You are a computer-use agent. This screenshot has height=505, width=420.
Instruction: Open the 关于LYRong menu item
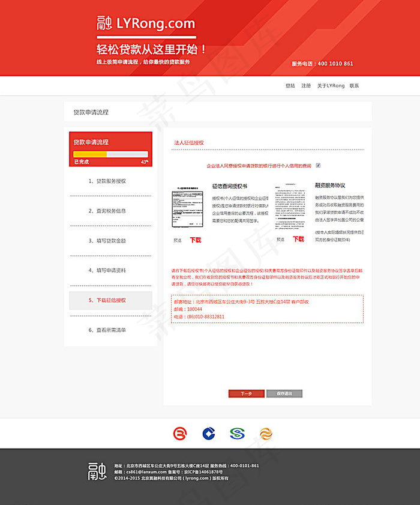(331, 86)
